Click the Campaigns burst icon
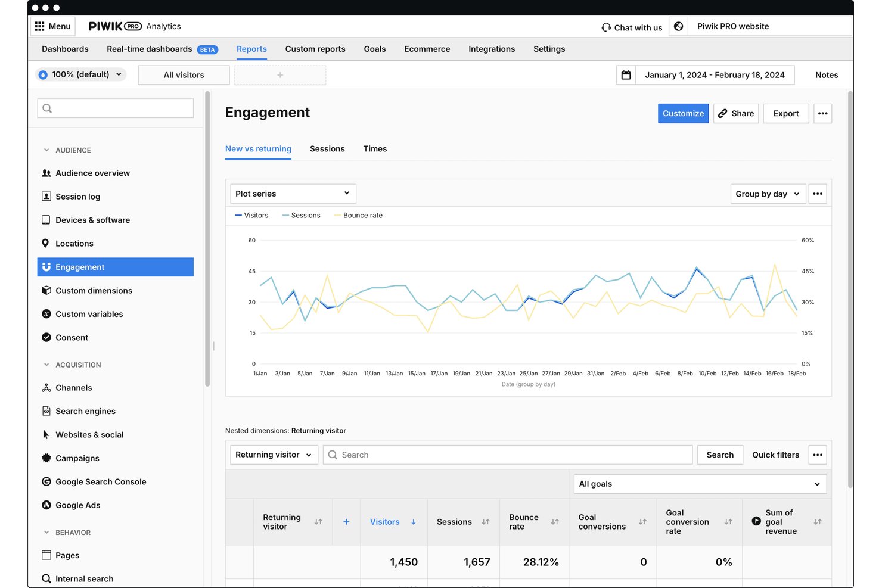This screenshot has width=882, height=588. pos(46,458)
